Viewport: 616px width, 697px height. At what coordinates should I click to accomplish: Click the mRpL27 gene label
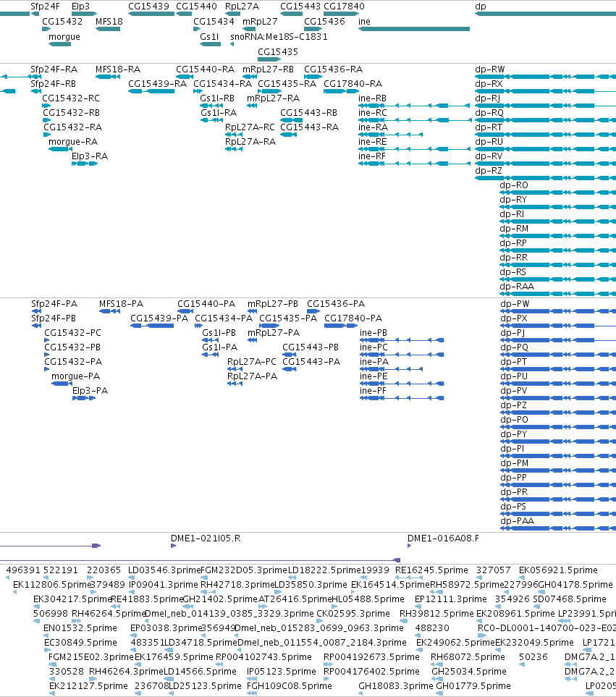[260, 21]
